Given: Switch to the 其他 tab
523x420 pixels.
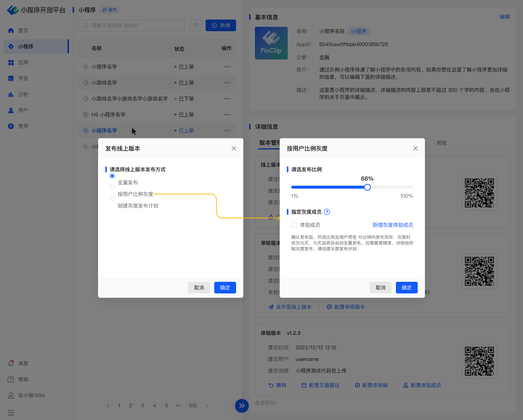Looking at the screenshot, I should click(x=441, y=143).
